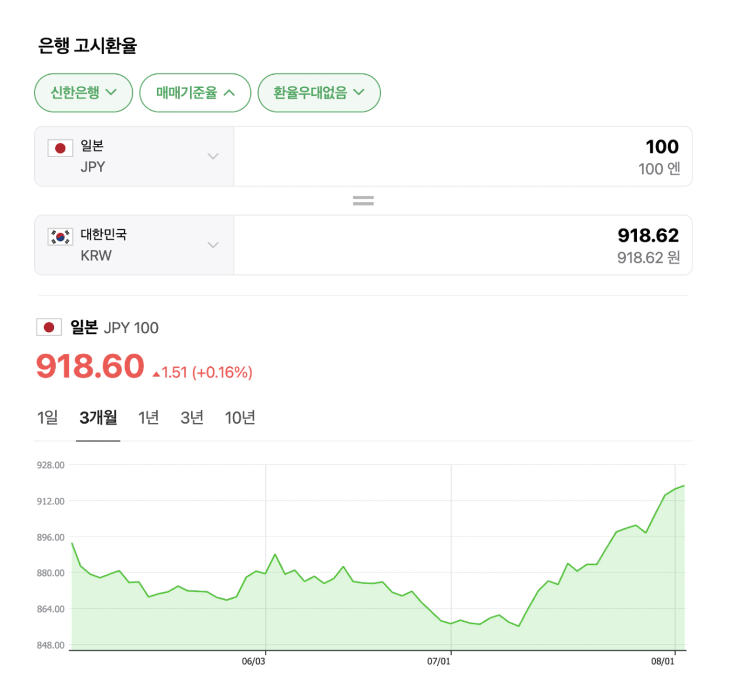Click the 08/01 date marker on chart

[663, 661]
